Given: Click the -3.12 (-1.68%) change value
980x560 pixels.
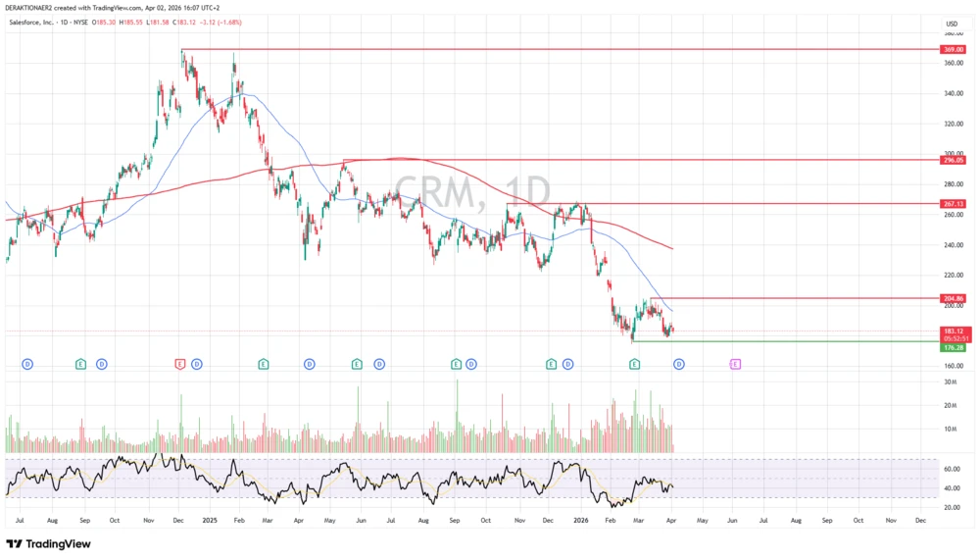Looking at the screenshot, I should pos(220,23).
